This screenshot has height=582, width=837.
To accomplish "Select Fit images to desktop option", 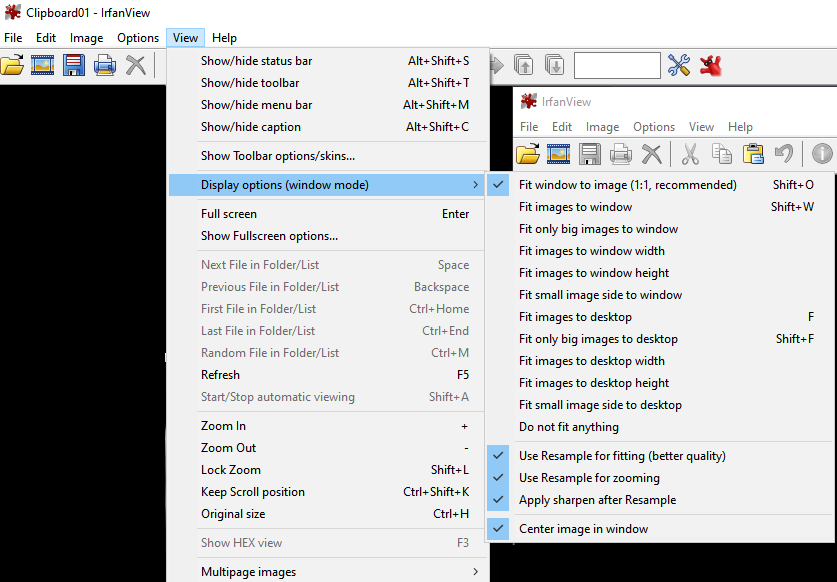I will (660, 317).
